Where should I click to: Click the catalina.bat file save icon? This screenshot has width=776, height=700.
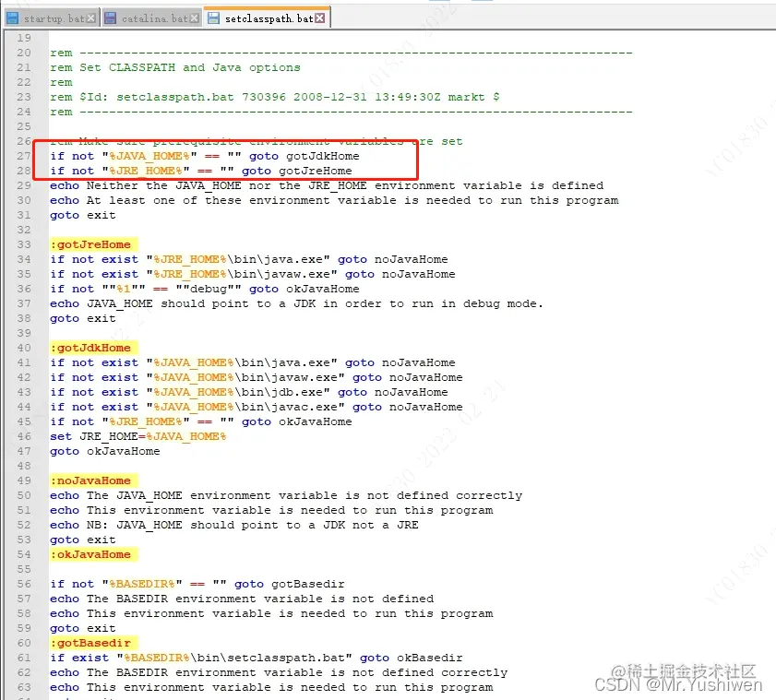click(111, 18)
